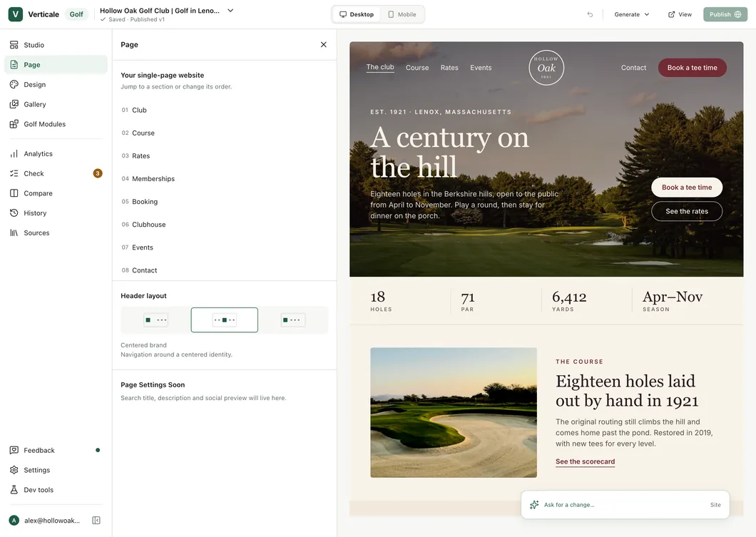The height and width of the screenshot is (537, 756).
Task: Click Course nav item in preview
Action: [417, 68]
